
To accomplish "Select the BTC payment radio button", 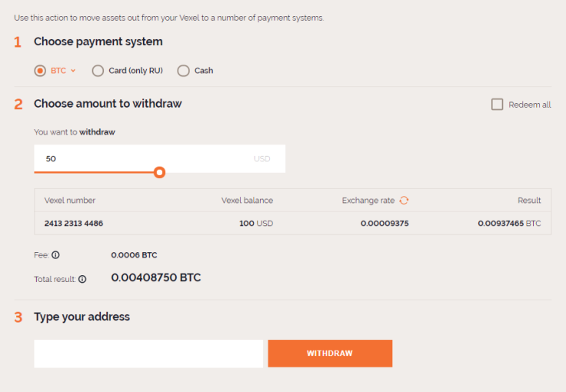I will pyautogui.click(x=40, y=71).
